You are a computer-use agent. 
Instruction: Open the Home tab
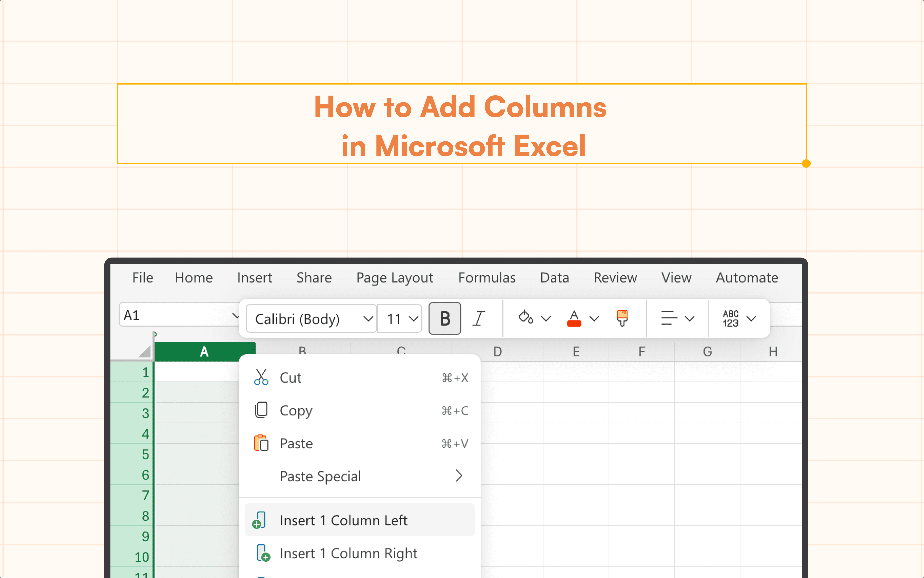coord(194,278)
